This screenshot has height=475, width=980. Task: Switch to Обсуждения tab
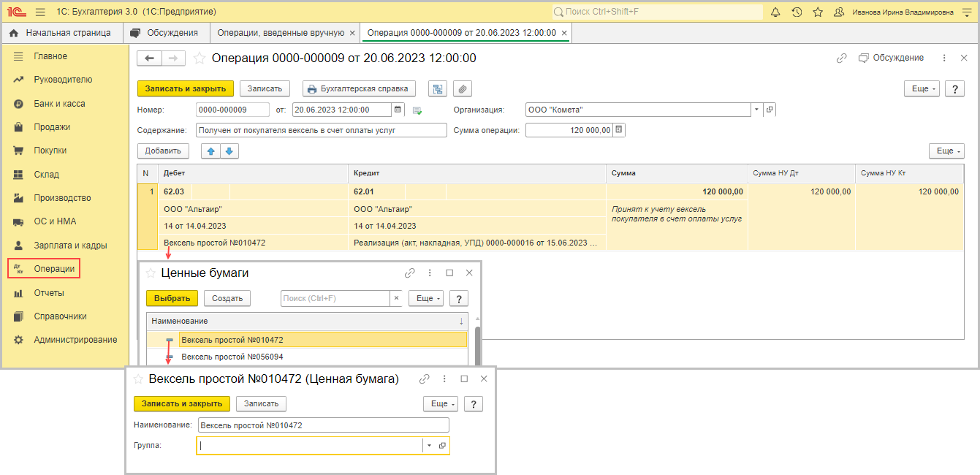pos(165,33)
